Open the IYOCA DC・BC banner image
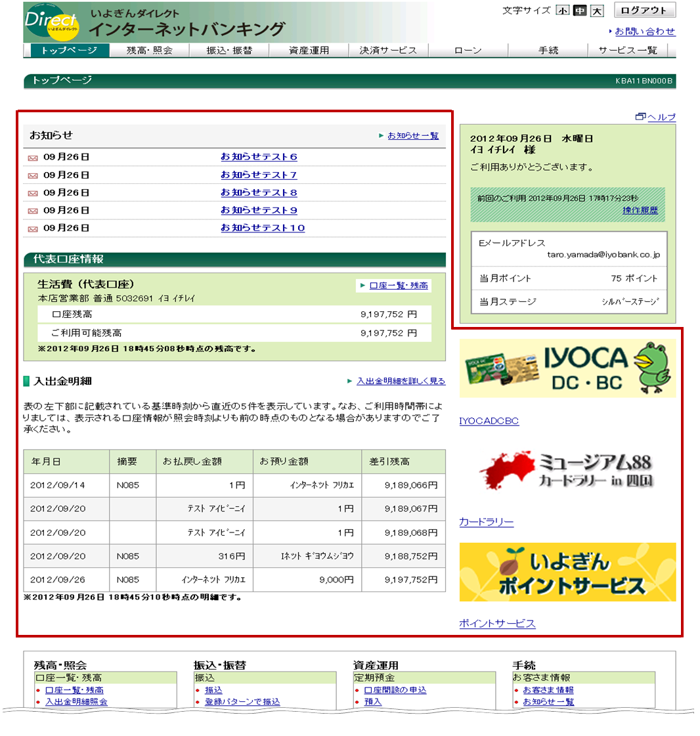700x736 pixels. pyautogui.click(x=567, y=368)
